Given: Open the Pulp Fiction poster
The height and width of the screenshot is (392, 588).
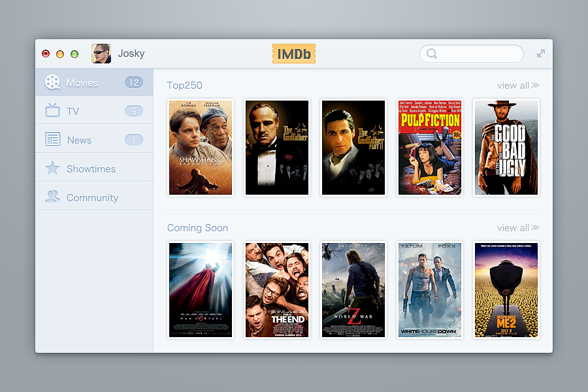Looking at the screenshot, I should [430, 148].
